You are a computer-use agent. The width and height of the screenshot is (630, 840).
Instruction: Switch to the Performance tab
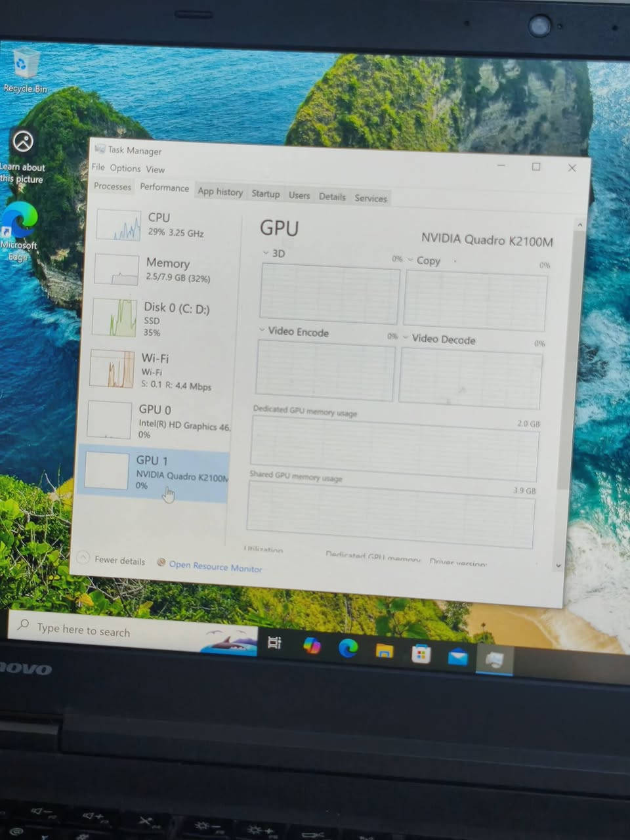pos(164,188)
